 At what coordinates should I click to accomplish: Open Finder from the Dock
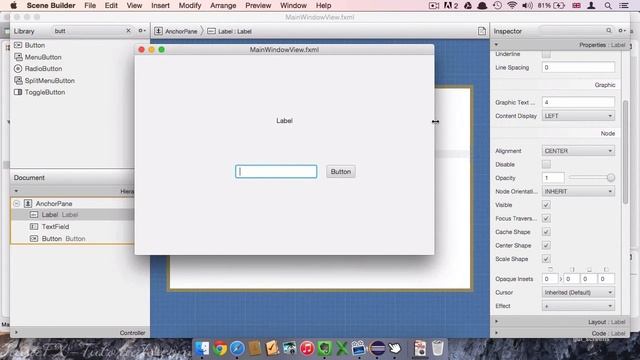(202, 348)
